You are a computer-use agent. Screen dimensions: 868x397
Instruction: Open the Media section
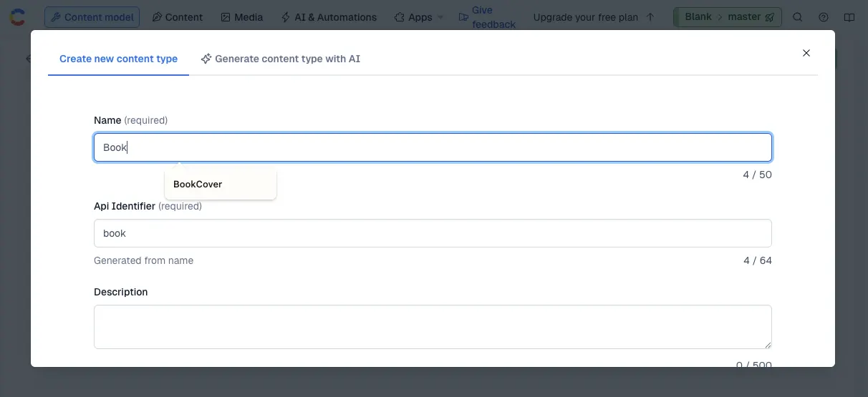pos(241,17)
